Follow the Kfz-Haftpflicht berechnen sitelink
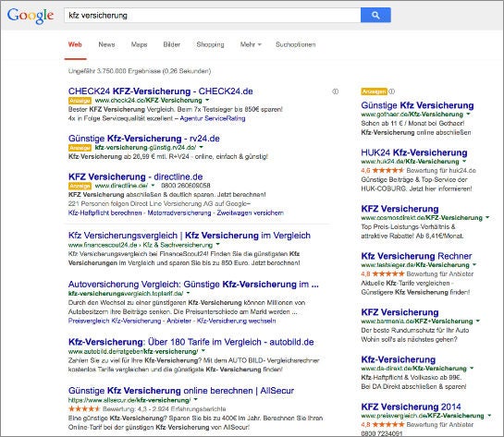 tap(104, 212)
